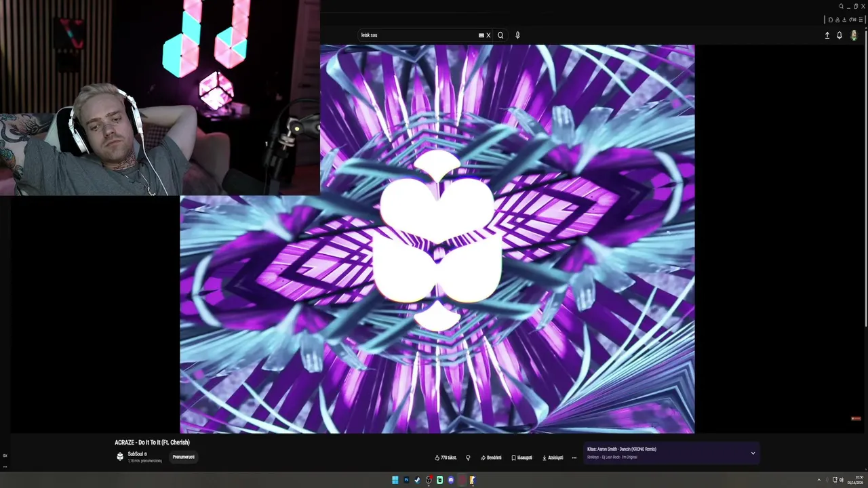This screenshot has height=488, width=868.
Task: Open the on-screen keyboard icon in search box
Action: pos(481,35)
